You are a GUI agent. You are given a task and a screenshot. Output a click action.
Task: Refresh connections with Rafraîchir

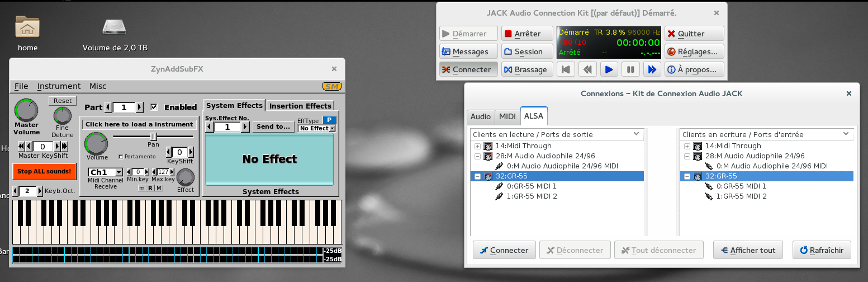coord(822,250)
